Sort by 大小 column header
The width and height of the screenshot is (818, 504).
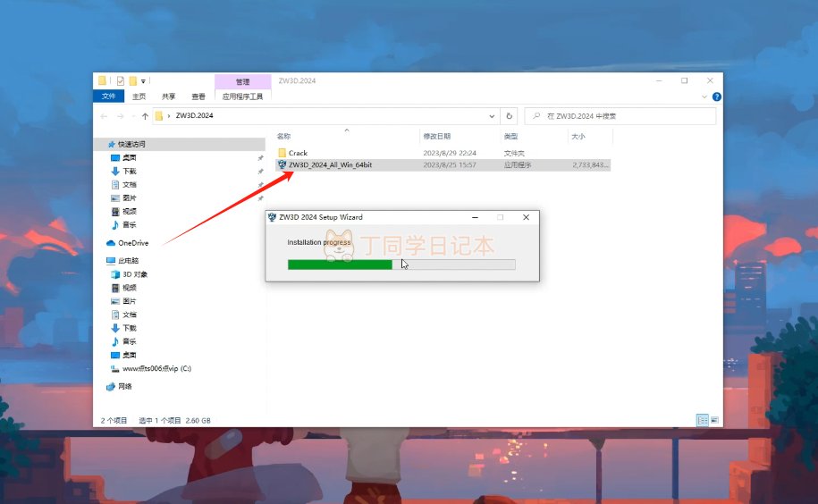click(x=578, y=136)
